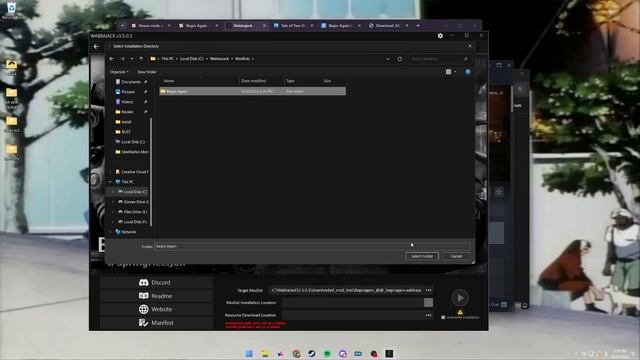Click the yellow warning triangle icon
640x360 pixels.
[460, 312]
